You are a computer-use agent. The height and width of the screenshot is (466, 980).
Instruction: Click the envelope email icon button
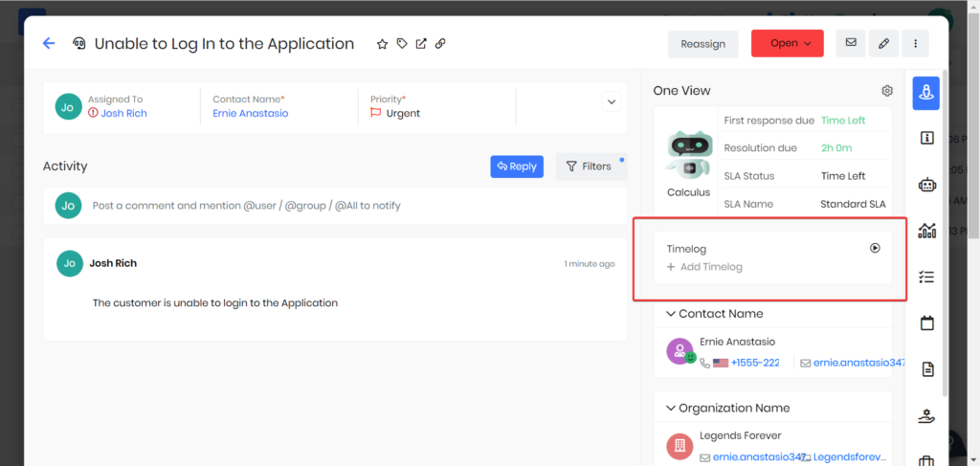click(x=849, y=43)
